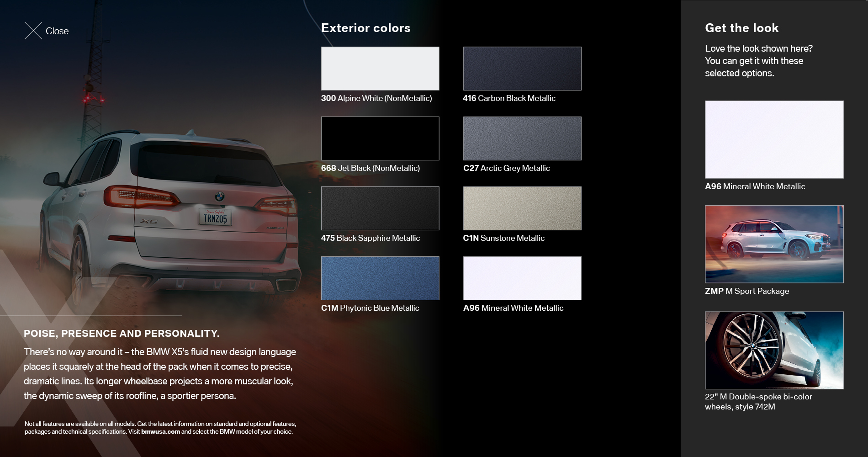Screen dimensions: 868x457
Task: Select Mineral White swatch under Exterior colors
Action: (x=522, y=278)
